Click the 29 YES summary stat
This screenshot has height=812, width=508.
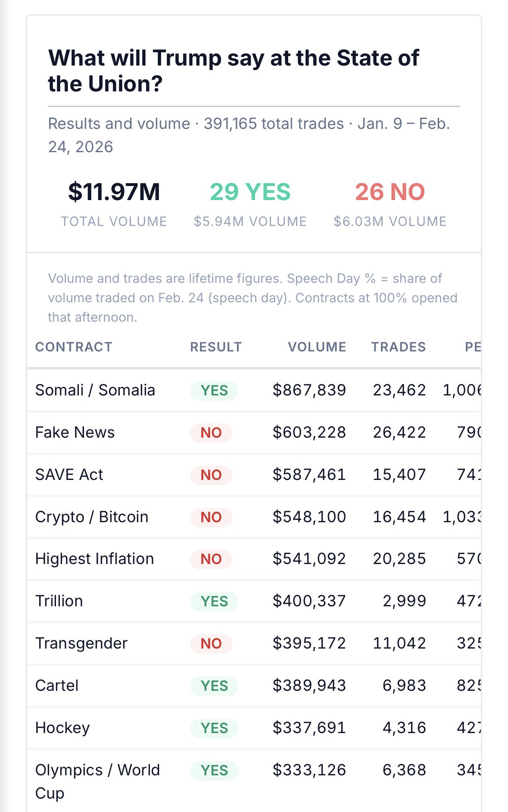[250, 192]
